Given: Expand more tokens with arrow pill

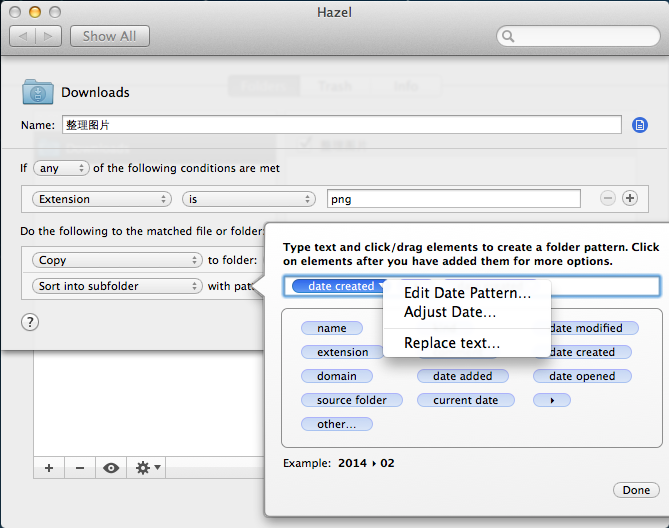Looking at the screenshot, I should [551, 400].
